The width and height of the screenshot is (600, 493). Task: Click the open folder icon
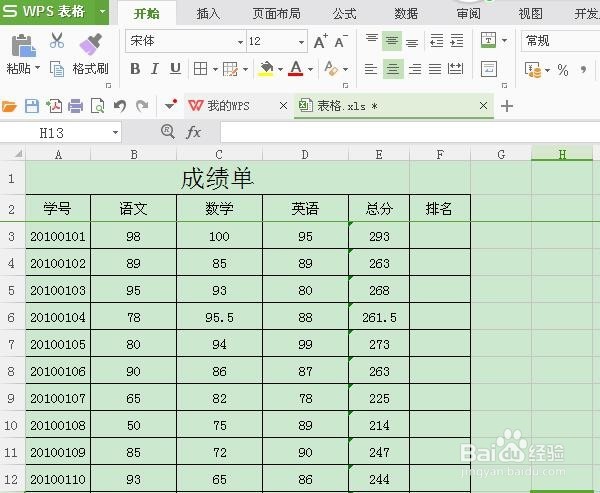[x=9, y=106]
